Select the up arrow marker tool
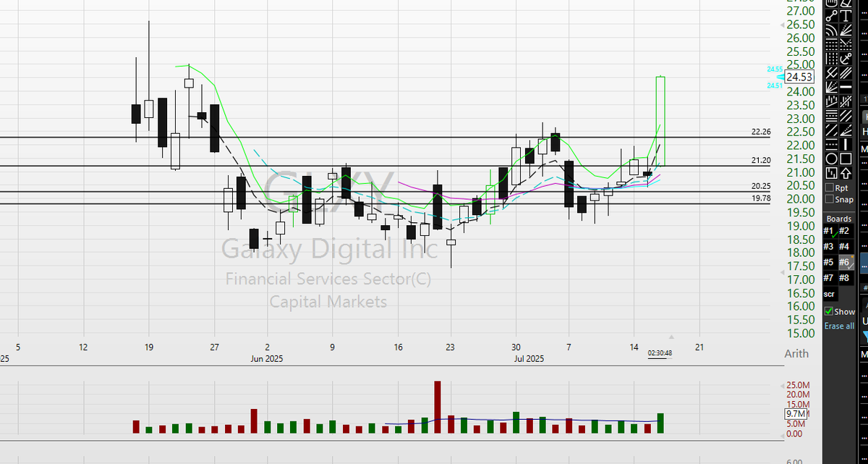The image size is (868, 464). pos(846,173)
